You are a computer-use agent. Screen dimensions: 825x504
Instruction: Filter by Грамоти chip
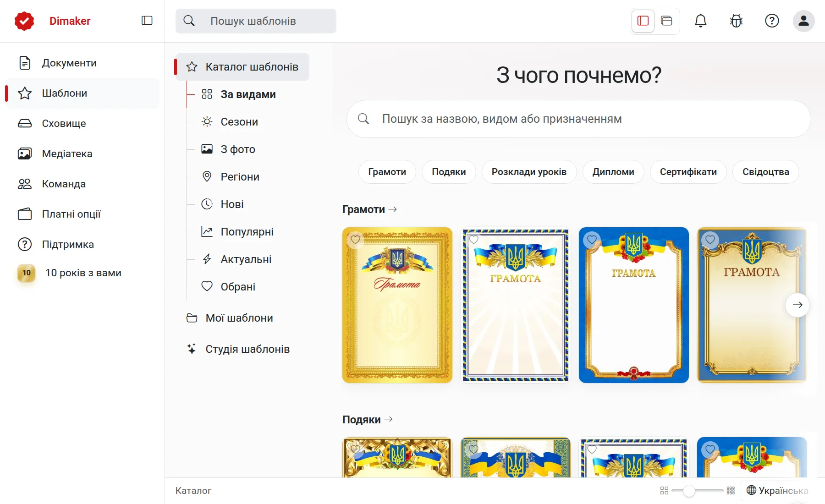pyautogui.click(x=387, y=172)
